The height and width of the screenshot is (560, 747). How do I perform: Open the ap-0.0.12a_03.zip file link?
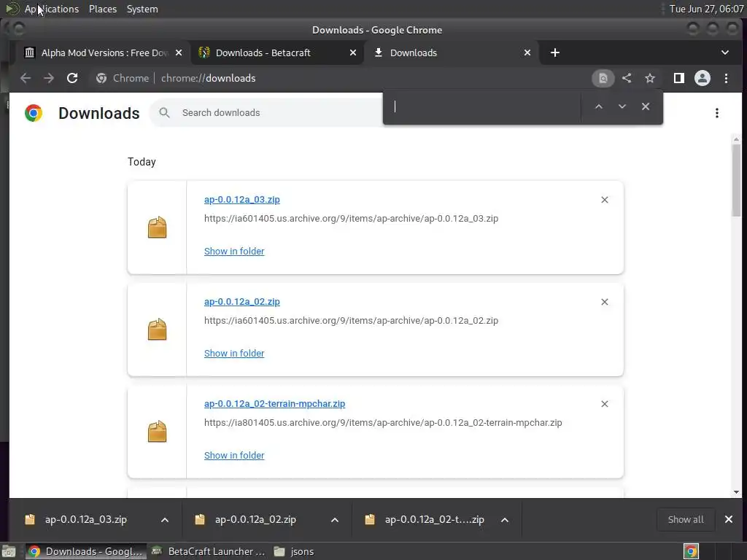[x=242, y=200]
